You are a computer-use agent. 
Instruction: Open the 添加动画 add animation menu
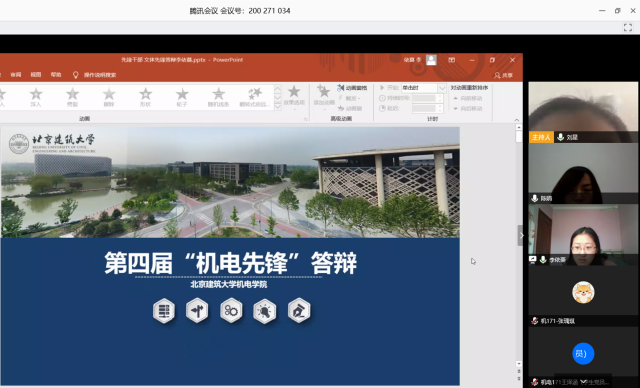point(324,98)
